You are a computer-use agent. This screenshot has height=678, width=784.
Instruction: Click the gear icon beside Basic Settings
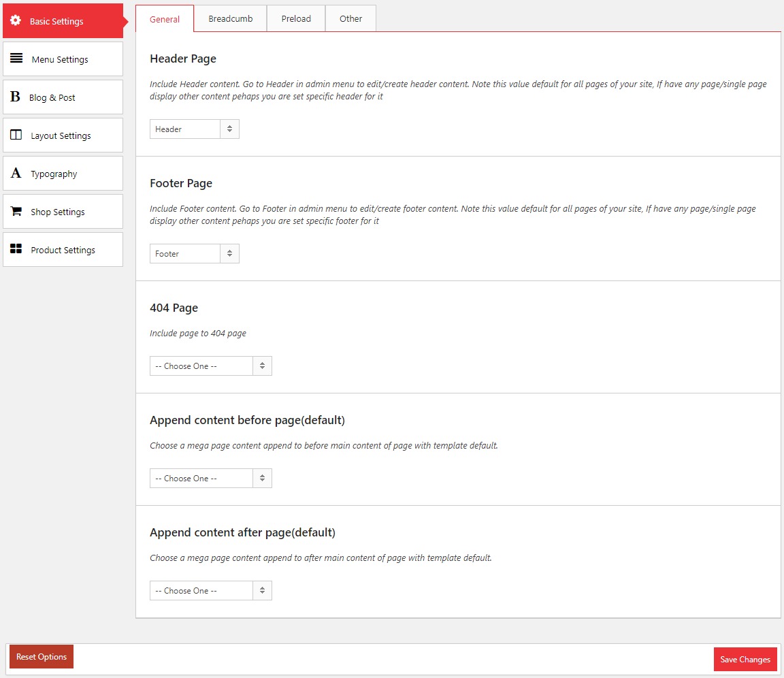pos(16,21)
